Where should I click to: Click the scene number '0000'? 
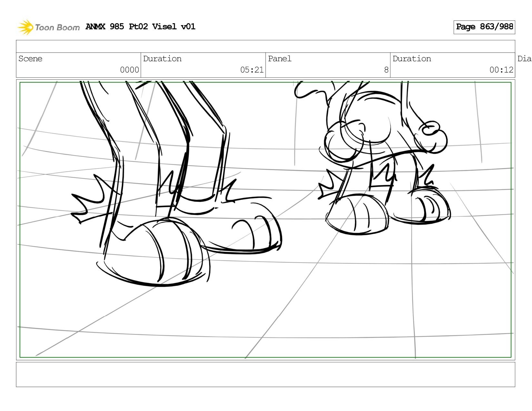click(129, 70)
